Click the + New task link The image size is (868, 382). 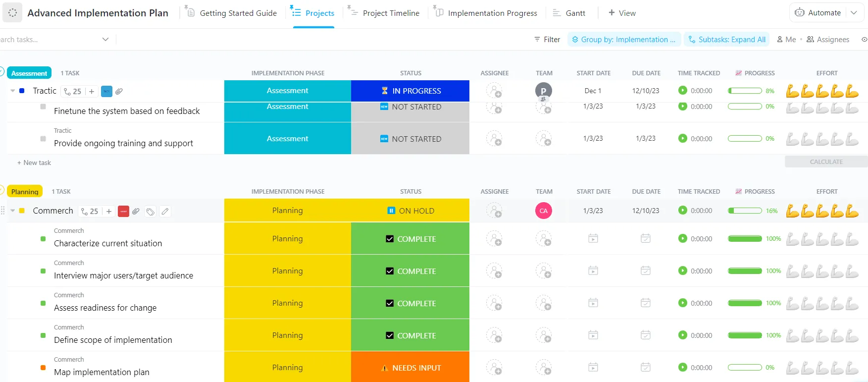coord(34,163)
